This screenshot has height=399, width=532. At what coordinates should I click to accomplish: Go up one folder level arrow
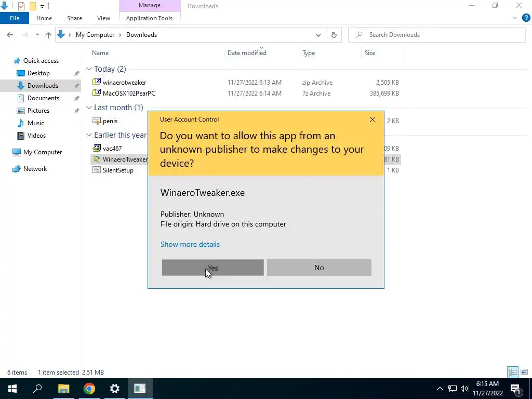click(48, 35)
